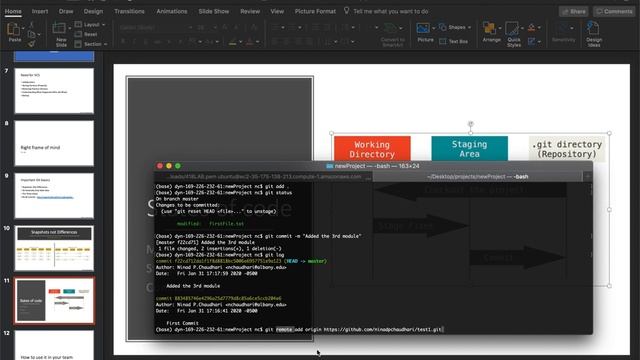
Task: Open the Insert ribbon tab
Action: click(x=40, y=11)
